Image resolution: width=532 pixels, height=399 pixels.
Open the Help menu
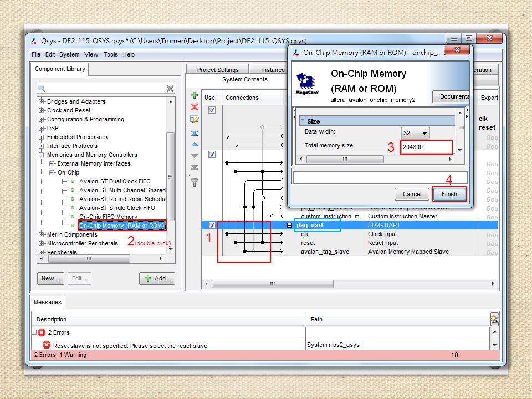tap(129, 54)
